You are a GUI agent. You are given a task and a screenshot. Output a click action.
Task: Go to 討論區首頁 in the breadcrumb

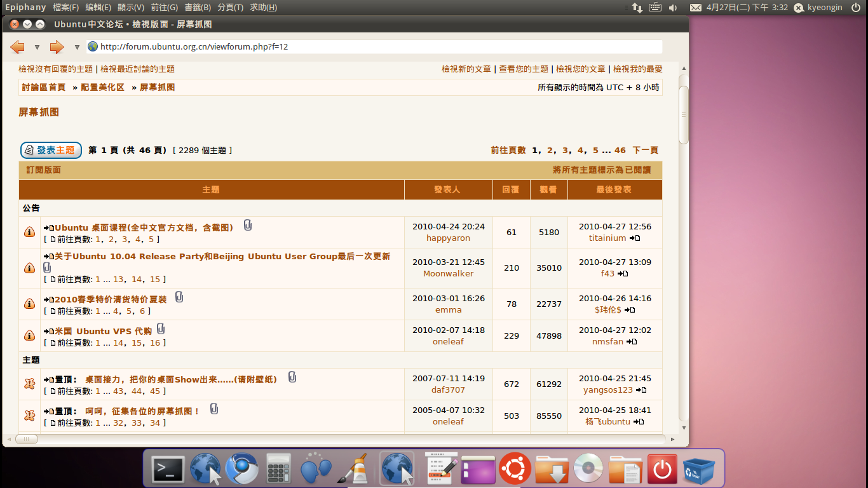44,88
